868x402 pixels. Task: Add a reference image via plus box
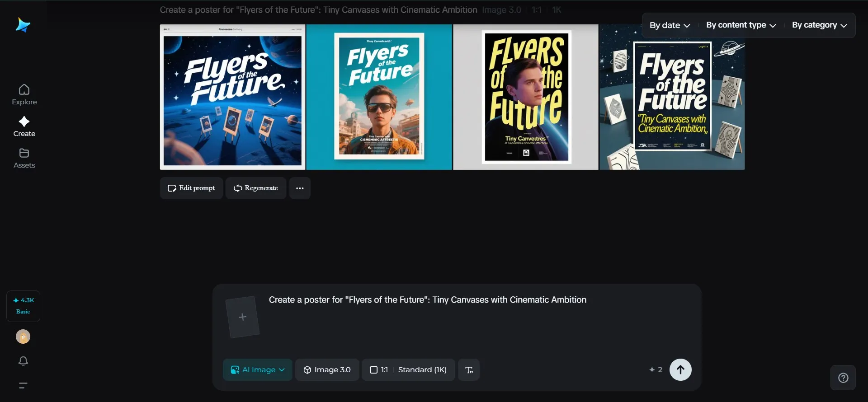(x=243, y=317)
